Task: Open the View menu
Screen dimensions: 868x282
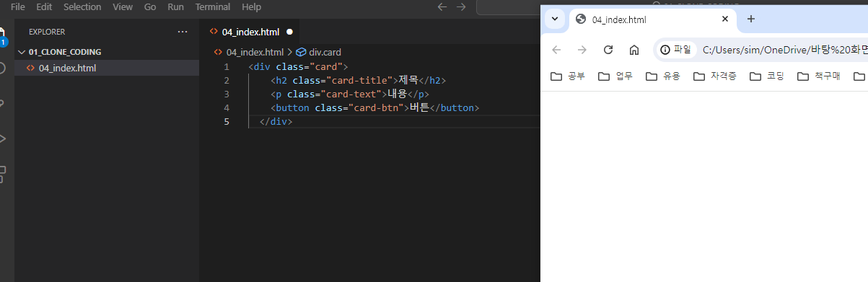Action: click(123, 6)
